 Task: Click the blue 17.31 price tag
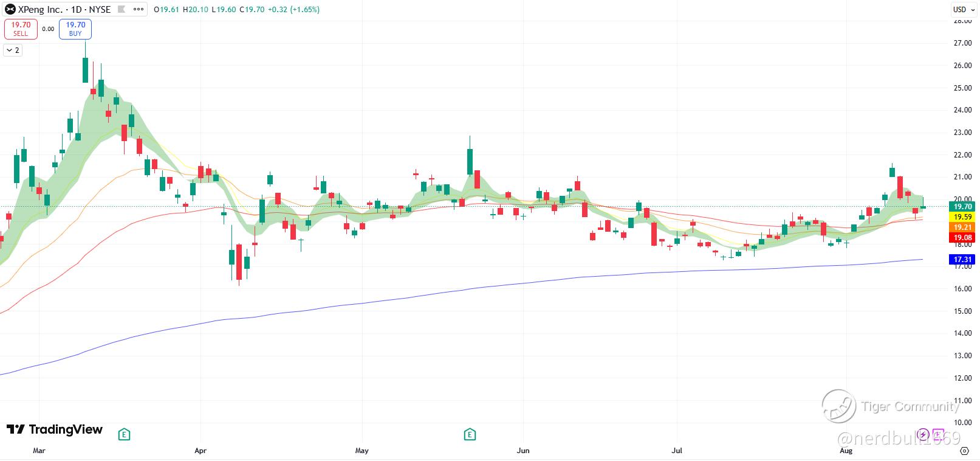[x=962, y=259]
